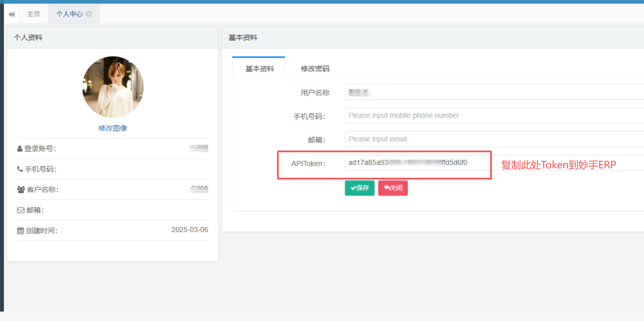This screenshot has height=321, width=644.
Task: Switch to the 主页 tab
Action: point(34,14)
